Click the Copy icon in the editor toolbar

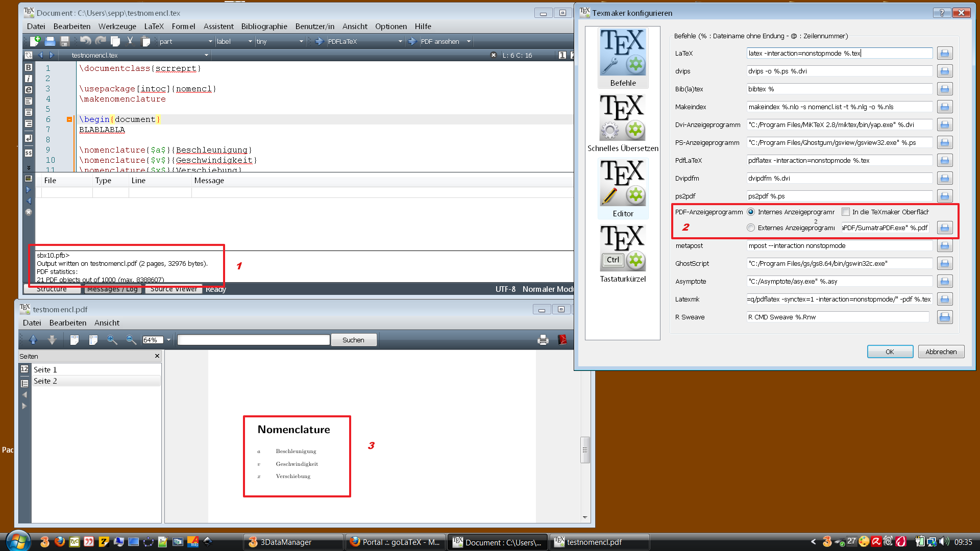(115, 41)
